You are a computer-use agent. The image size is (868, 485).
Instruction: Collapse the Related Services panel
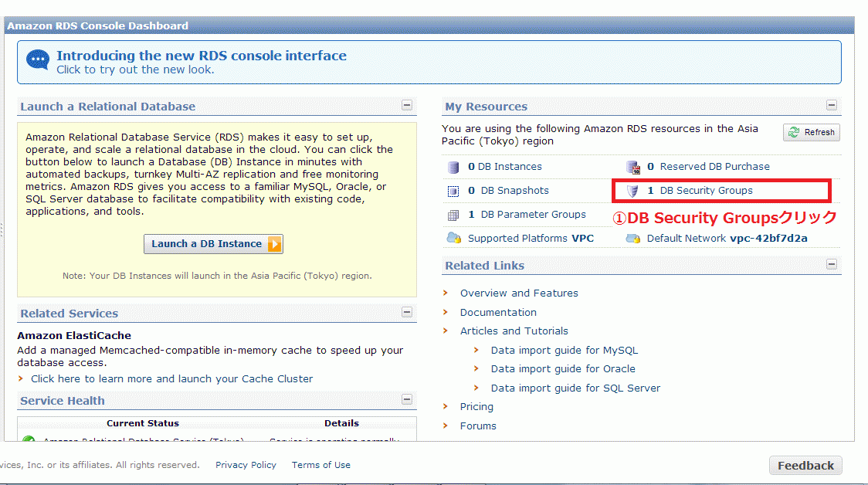[x=407, y=312]
